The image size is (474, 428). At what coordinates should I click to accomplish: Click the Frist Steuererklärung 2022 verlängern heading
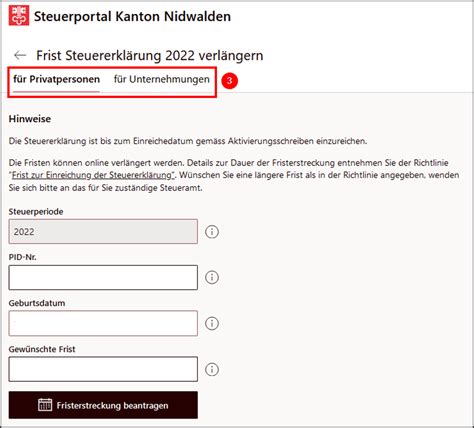pyautogui.click(x=150, y=55)
